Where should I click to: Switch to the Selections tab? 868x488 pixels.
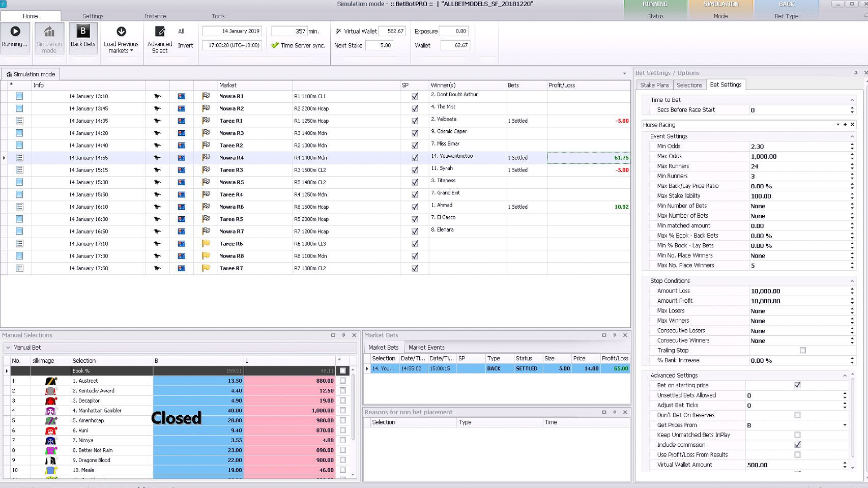tap(689, 85)
